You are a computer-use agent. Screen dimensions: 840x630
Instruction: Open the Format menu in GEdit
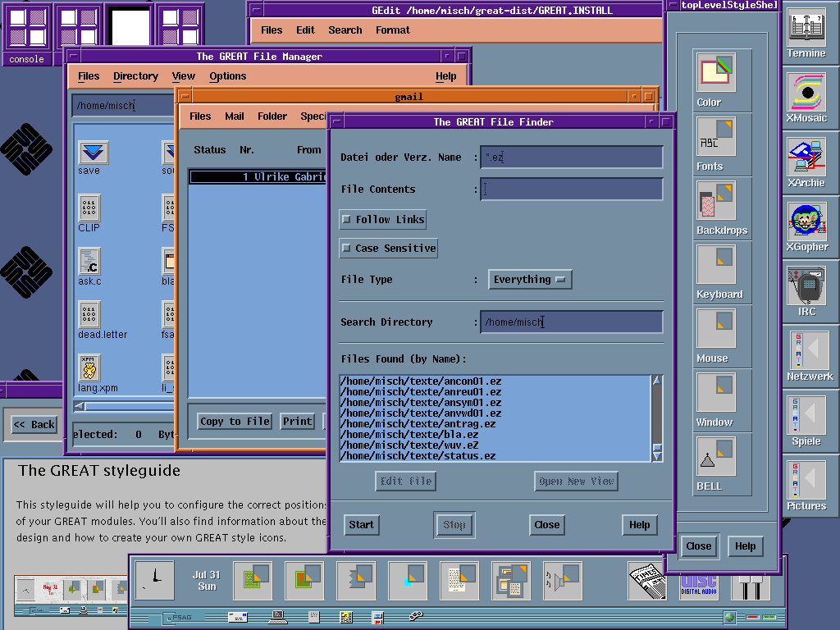[x=392, y=30]
